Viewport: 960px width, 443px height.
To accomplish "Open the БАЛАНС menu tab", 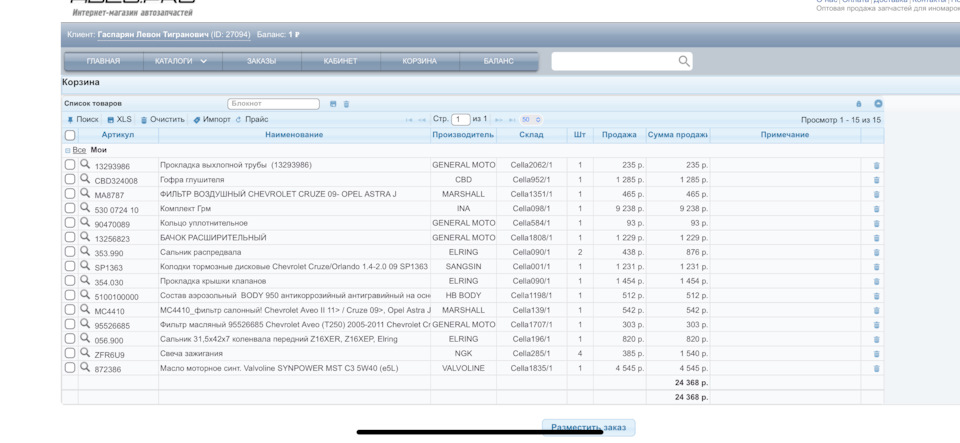I will pyautogui.click(x=498, y=62).
